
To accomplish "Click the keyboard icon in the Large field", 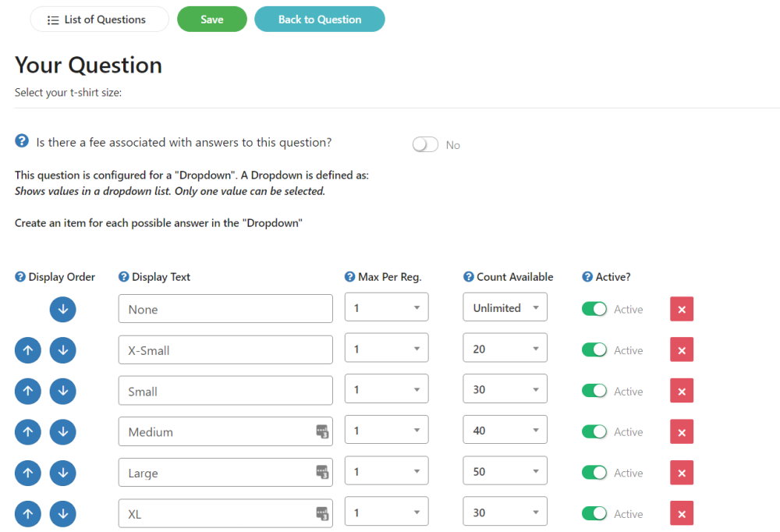I will coord(322,472).
